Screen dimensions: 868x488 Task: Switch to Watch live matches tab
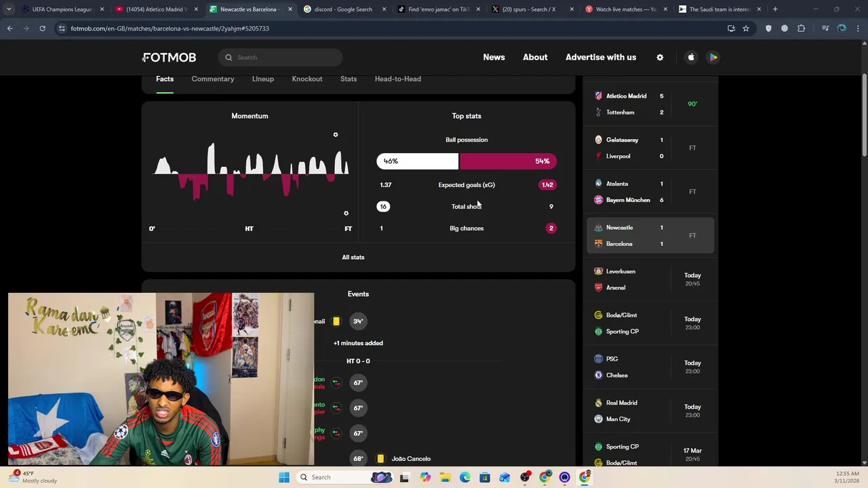click(625, 9)
